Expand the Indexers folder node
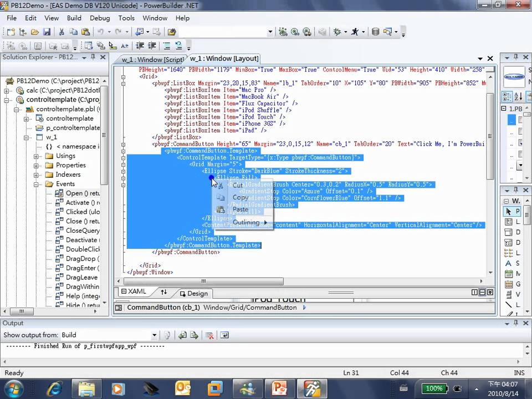This screenshot has width=532, height=399. [36, 175]
